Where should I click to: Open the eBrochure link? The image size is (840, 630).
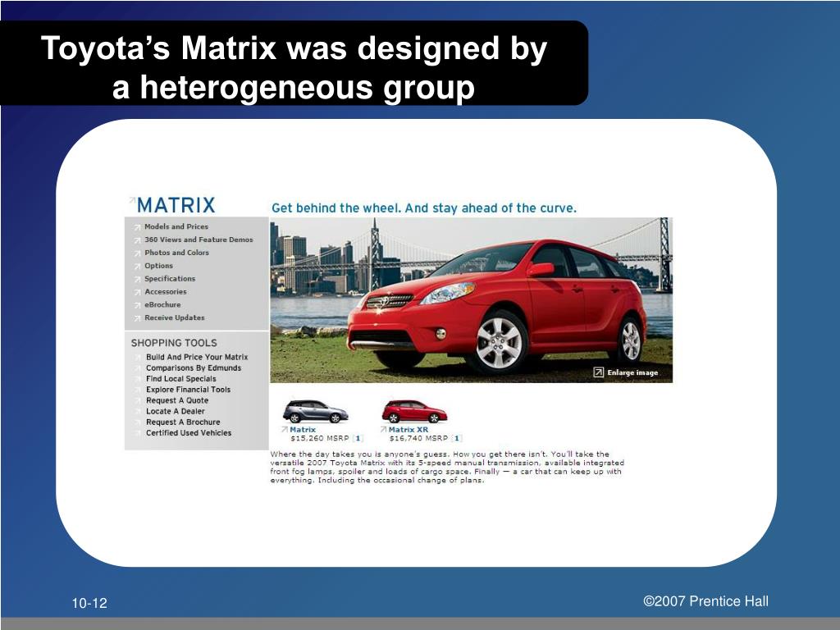coord(162,304)
